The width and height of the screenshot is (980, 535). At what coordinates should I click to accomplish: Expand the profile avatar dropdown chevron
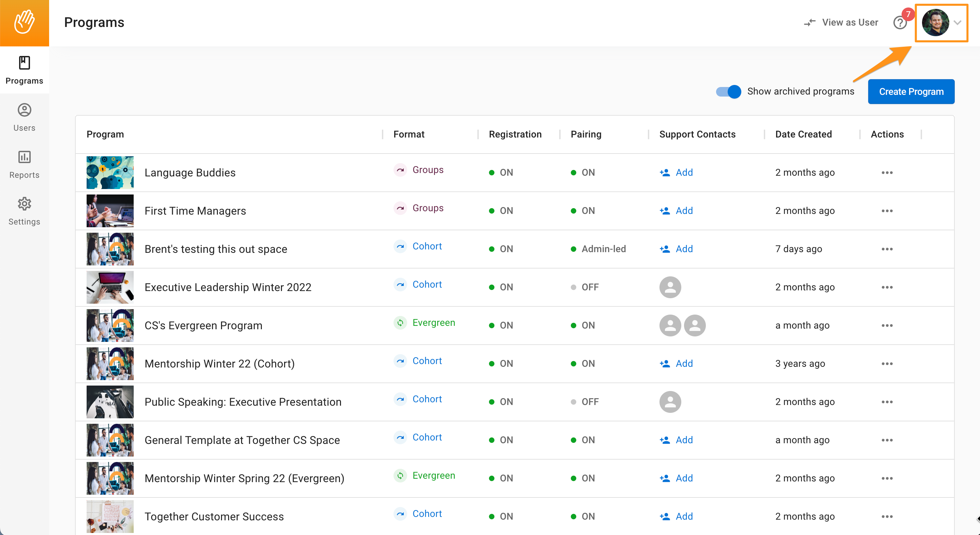pyautogui.click(x=957, y=23)
